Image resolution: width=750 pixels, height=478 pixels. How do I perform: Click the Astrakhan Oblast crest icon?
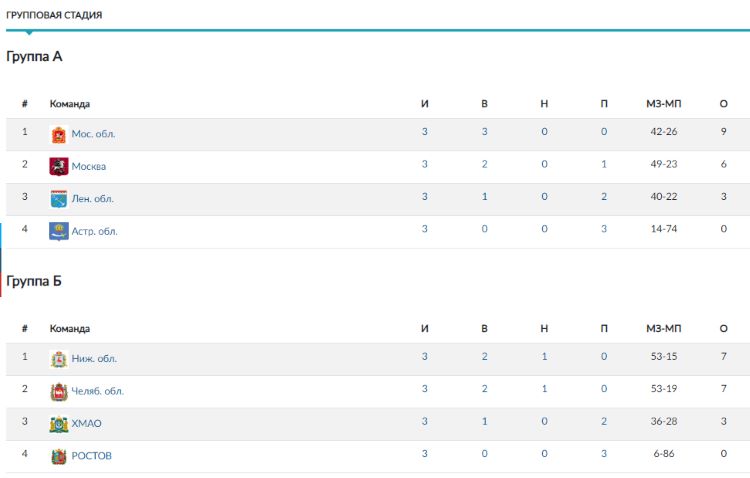click(58, 231)
